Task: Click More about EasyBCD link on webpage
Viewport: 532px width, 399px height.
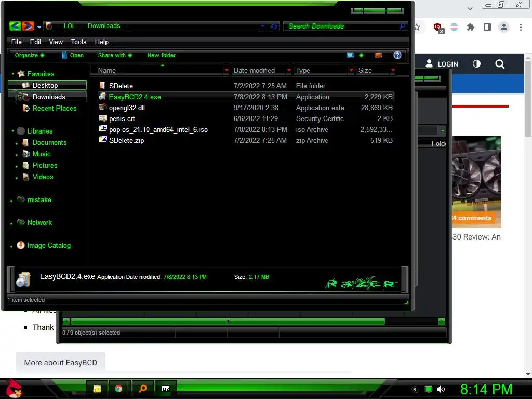Action: (60, 363)
